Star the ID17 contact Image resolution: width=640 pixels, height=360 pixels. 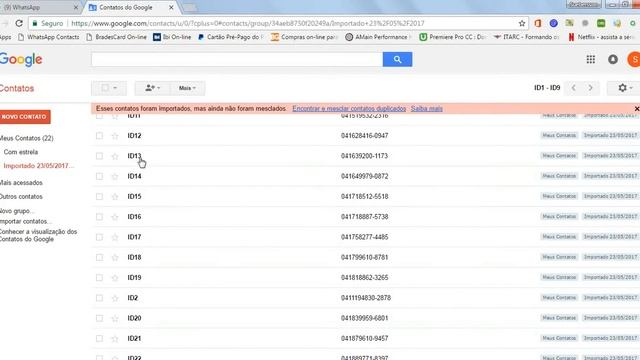115,237
